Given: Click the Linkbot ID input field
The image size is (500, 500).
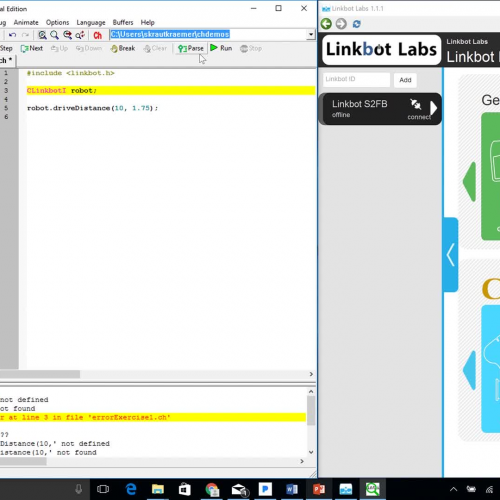Looking at the screenshot, I should [356, 80].
